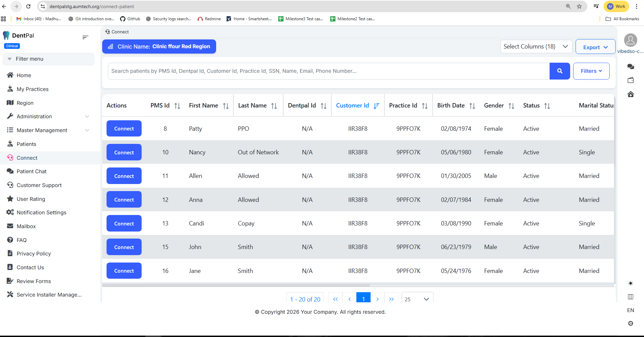
Task: Click the blue search magnifier button
Action: click(x=559, y=71)
